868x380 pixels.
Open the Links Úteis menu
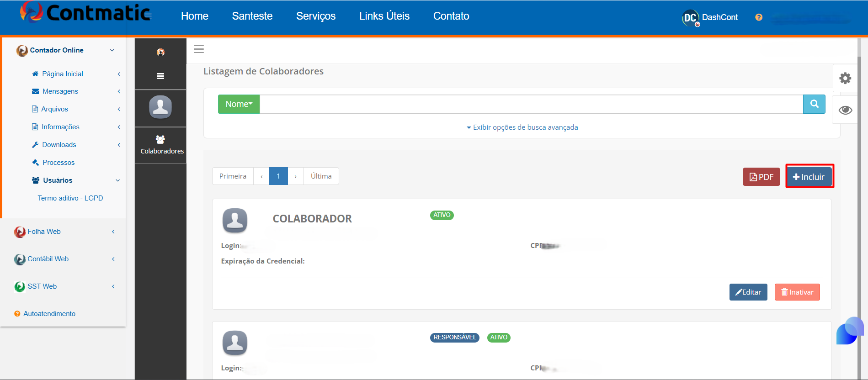click(384, 16)
